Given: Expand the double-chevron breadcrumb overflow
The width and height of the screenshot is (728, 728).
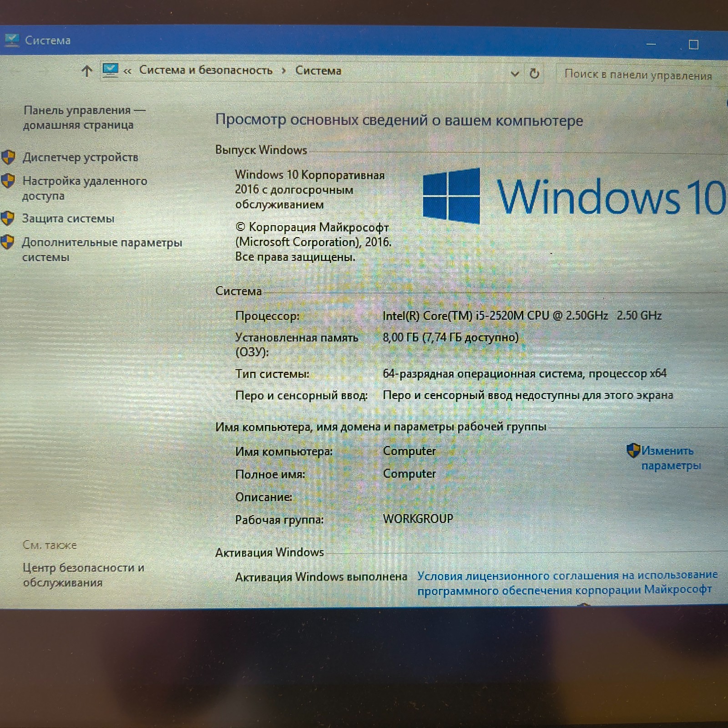Looking at the screenshot, I should 127,71.
